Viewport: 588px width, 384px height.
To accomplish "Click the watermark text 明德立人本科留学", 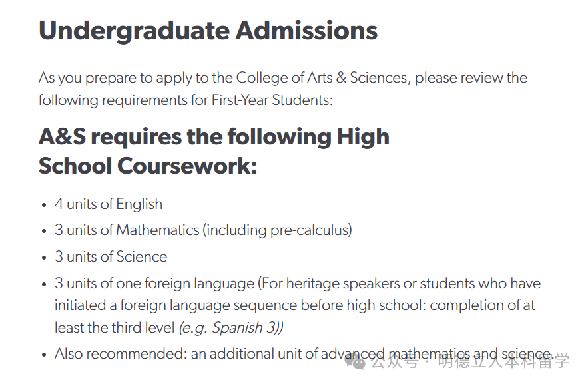I will click(x=504, y=361).
